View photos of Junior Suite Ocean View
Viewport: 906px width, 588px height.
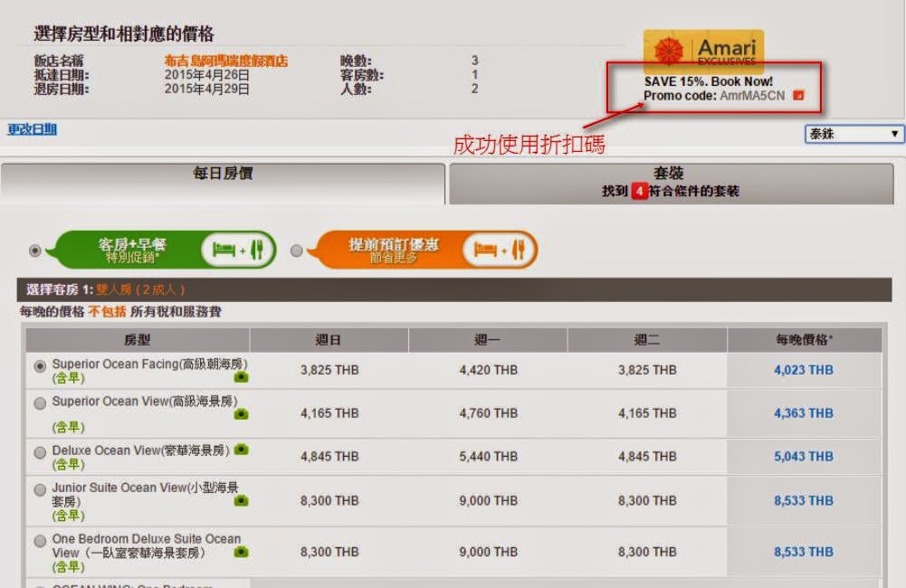click(241, 500)
